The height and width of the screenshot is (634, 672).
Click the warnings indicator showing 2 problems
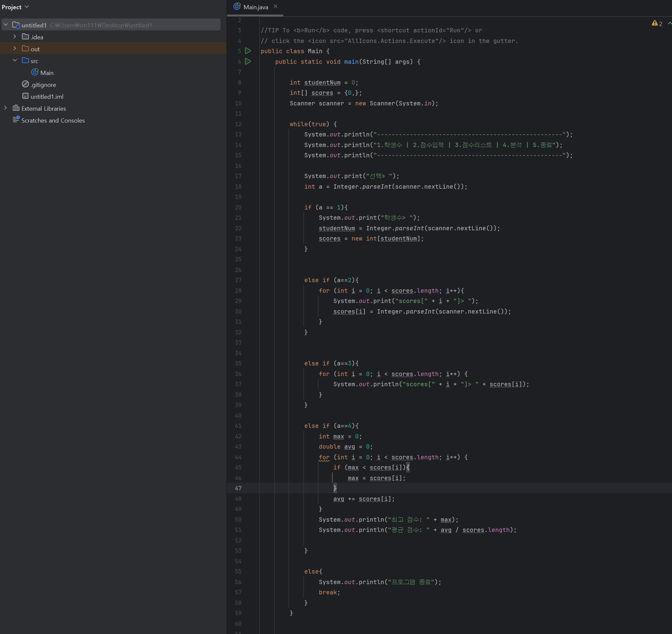click(x=657, y=24)
